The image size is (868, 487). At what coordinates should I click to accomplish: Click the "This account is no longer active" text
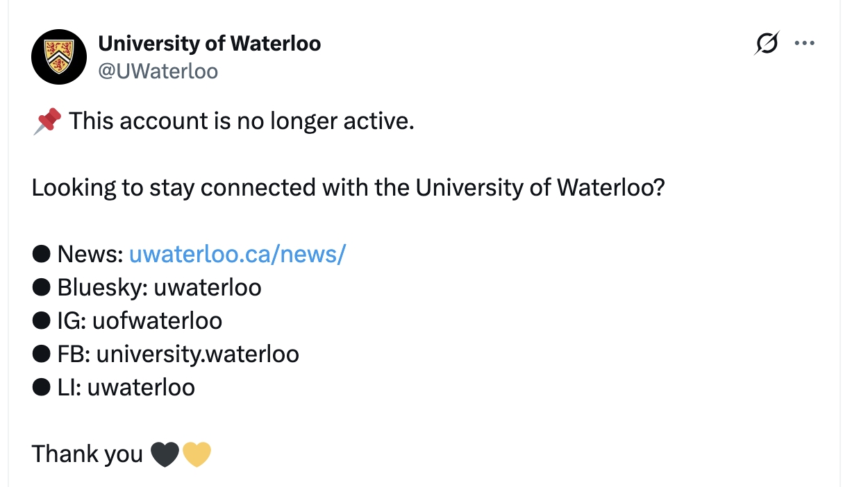(241, 122)
